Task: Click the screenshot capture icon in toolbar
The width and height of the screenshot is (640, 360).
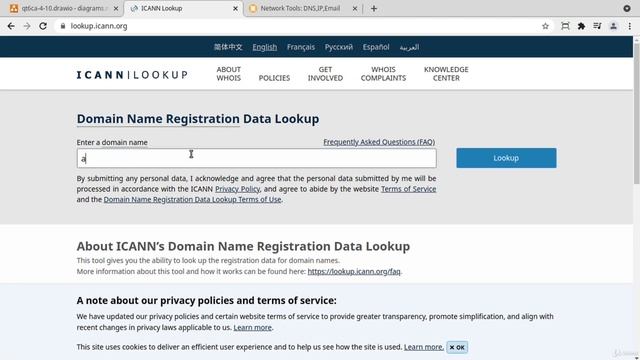Action: coord(565,26)
